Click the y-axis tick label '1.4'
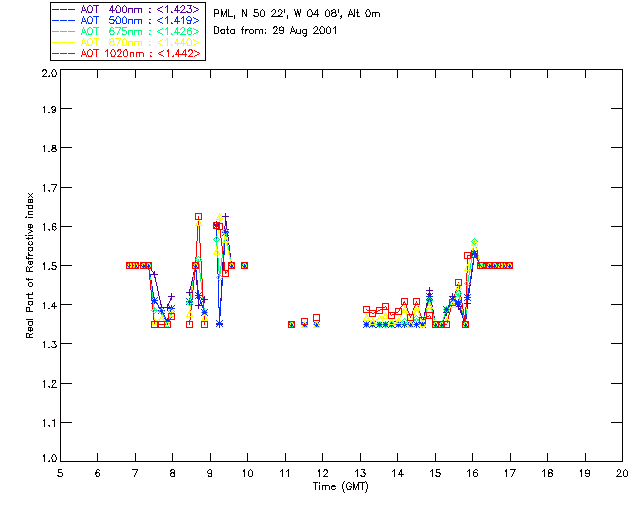 click(49, 305)
